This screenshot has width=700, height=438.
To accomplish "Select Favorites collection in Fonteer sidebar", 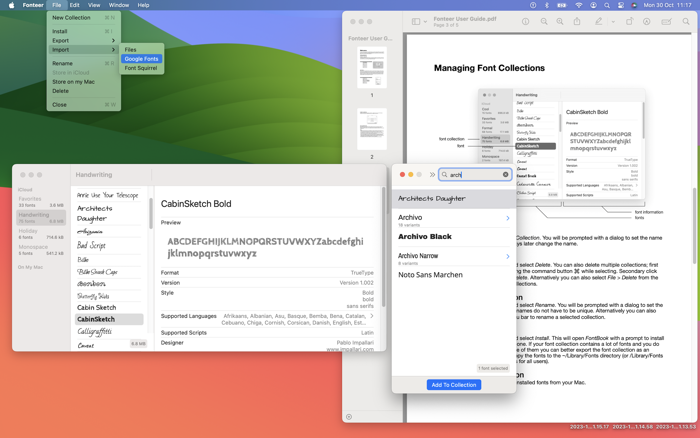I will tap(41, 202).
